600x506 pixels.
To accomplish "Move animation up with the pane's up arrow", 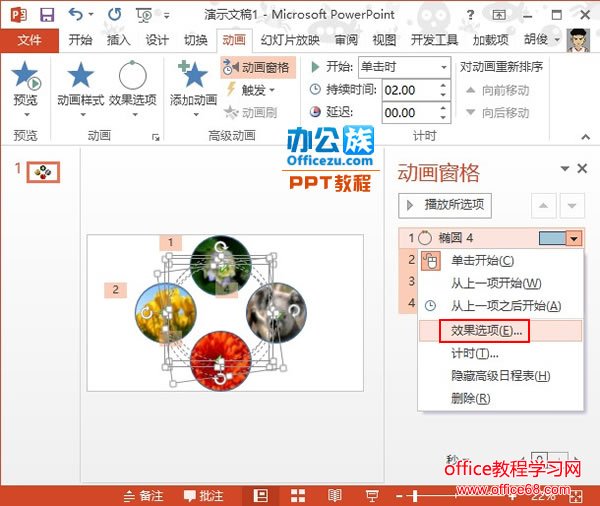I will [543, 206].
